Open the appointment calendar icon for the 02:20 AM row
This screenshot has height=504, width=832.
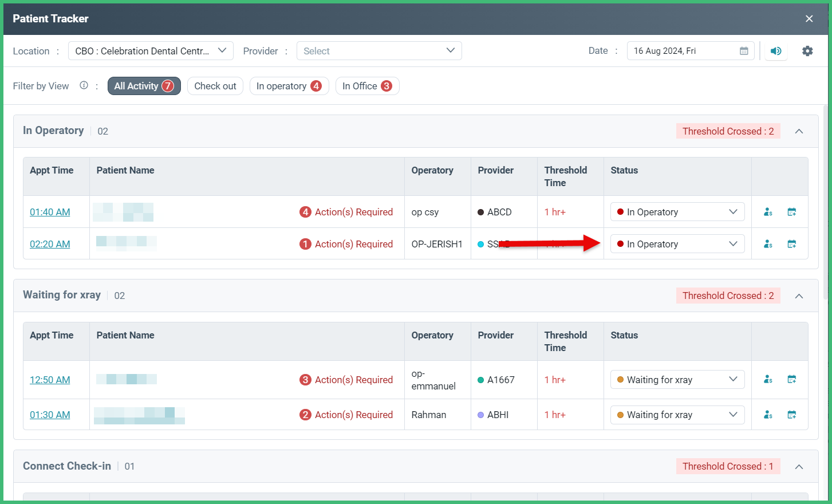(792, 243)
